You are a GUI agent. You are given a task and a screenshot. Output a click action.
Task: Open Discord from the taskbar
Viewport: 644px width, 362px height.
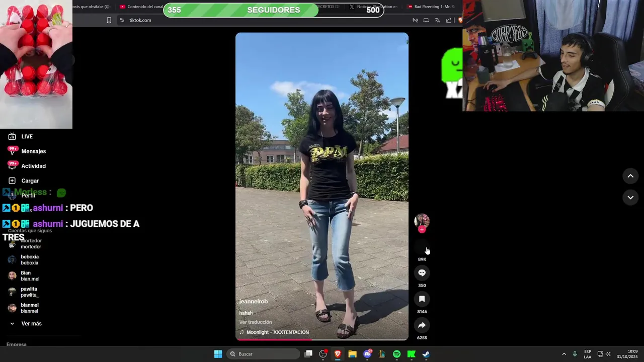pos(367,354)
